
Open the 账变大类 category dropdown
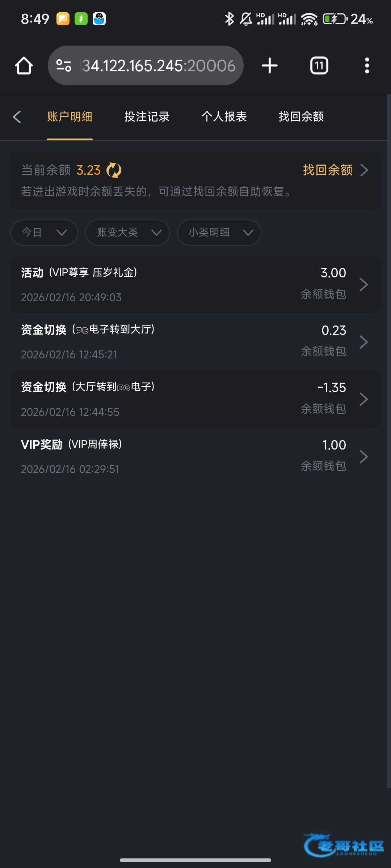[127, 233]
